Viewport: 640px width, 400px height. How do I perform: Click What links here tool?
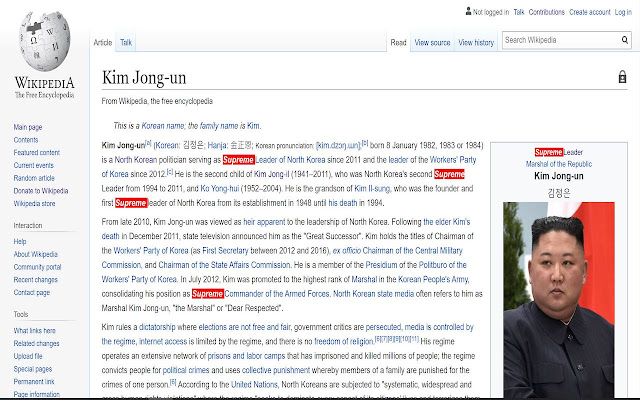point(35,331)
